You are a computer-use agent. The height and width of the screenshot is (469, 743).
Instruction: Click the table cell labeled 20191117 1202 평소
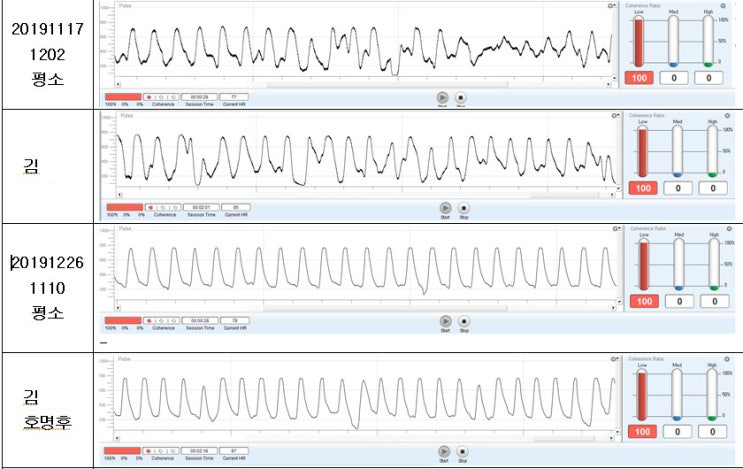click(x=47, y=54)
